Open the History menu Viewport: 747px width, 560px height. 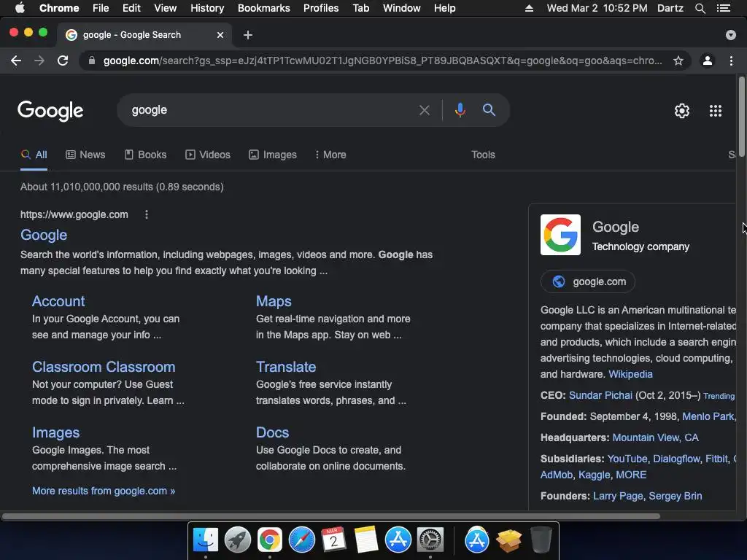point(207,8)
